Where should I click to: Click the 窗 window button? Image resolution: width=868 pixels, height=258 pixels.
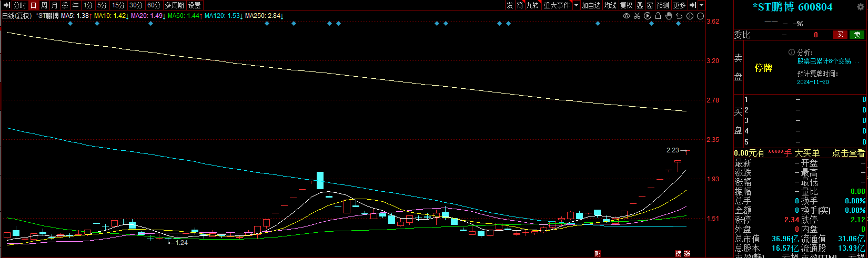coord(650,5)
